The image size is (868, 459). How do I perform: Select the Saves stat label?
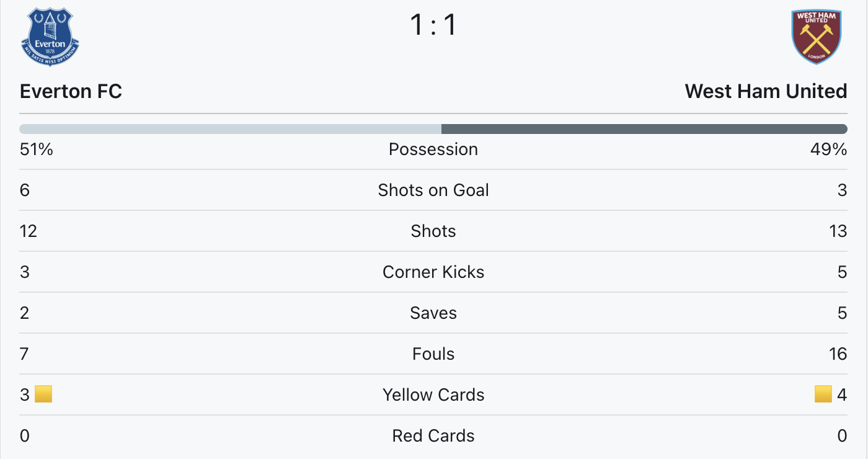pos(433,313)
